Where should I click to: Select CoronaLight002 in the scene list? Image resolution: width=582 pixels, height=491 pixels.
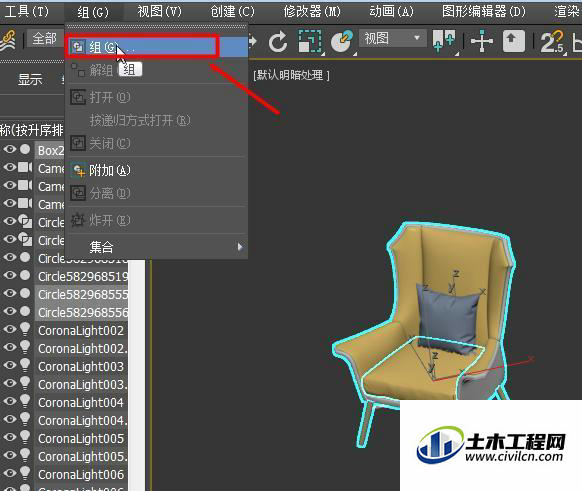(81, 330)
